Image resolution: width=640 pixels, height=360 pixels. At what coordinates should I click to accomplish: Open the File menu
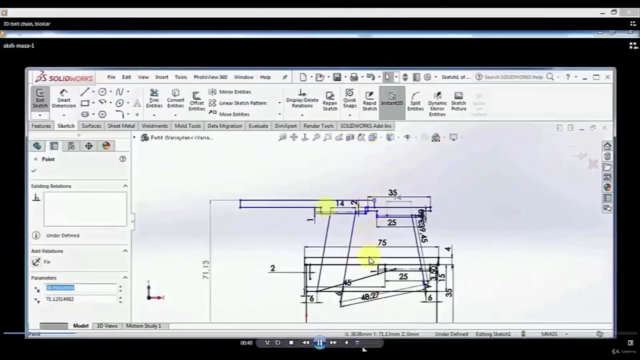[111, 77]
